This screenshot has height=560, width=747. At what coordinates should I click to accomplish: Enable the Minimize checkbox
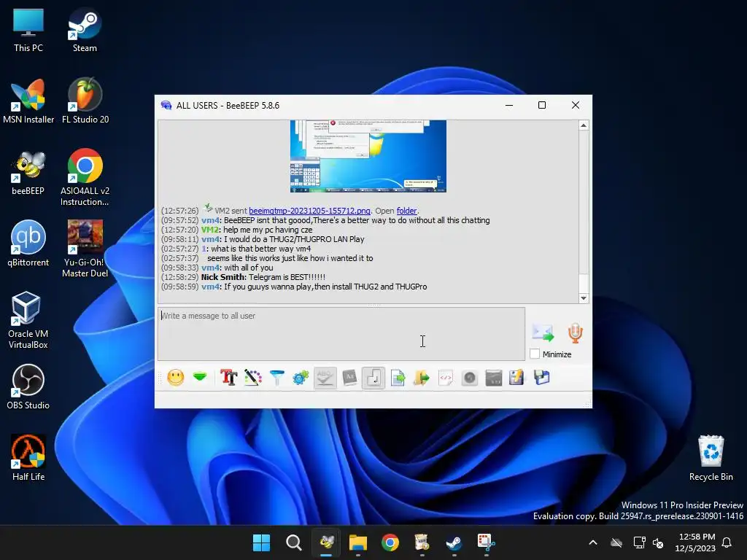tap(535, 354)
